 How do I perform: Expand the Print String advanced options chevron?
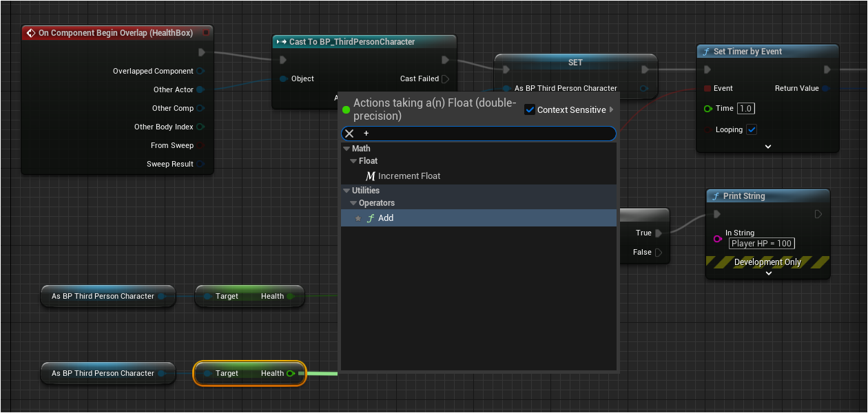click(x=769, y=273)
